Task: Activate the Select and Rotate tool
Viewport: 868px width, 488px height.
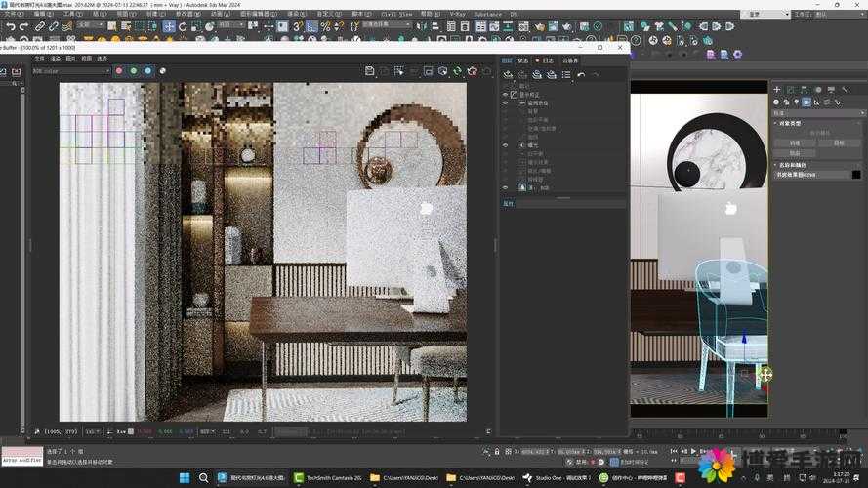Action: 183,26
